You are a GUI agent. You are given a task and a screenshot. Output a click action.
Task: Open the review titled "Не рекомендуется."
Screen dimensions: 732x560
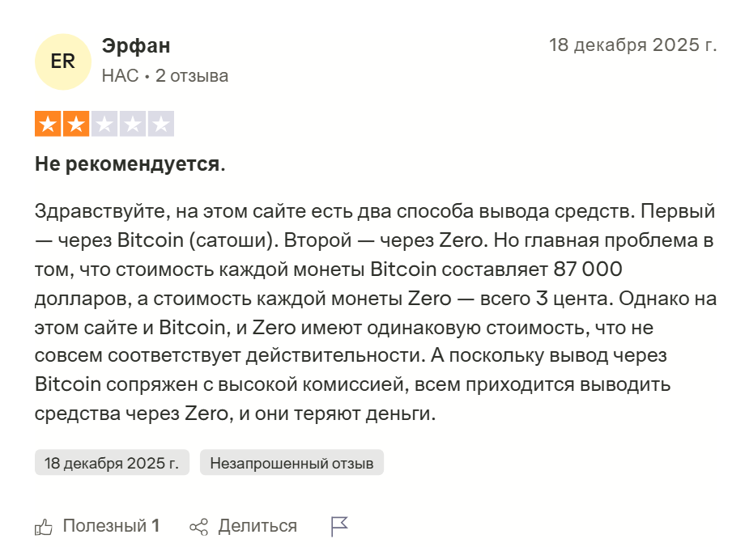click(x=130, y=164)
